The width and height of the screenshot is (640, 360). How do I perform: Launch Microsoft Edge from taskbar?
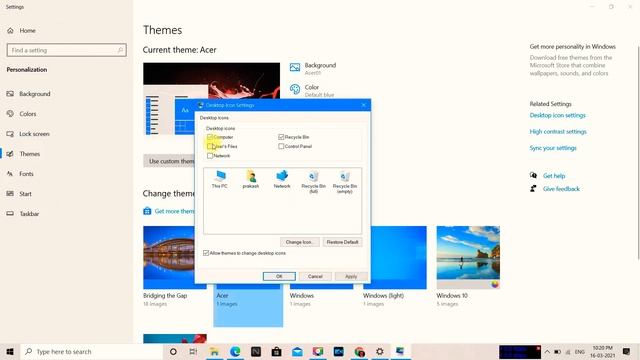(235, 351)
